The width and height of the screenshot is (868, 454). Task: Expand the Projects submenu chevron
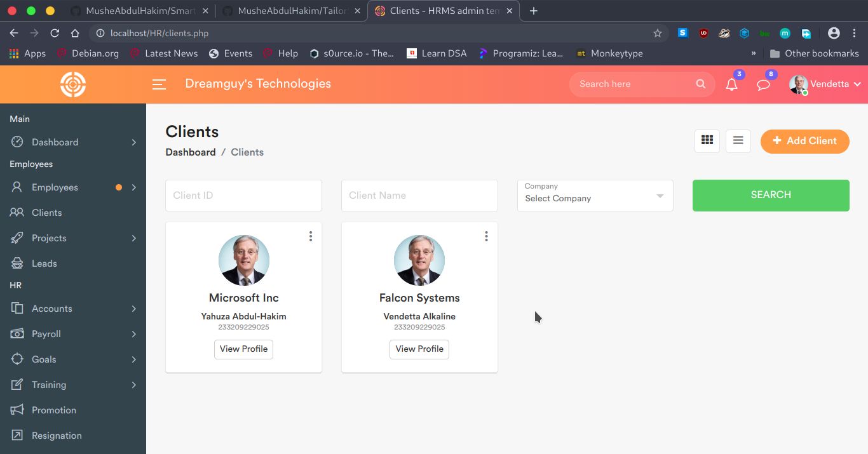pyautogui.click(x=134, y=238)
